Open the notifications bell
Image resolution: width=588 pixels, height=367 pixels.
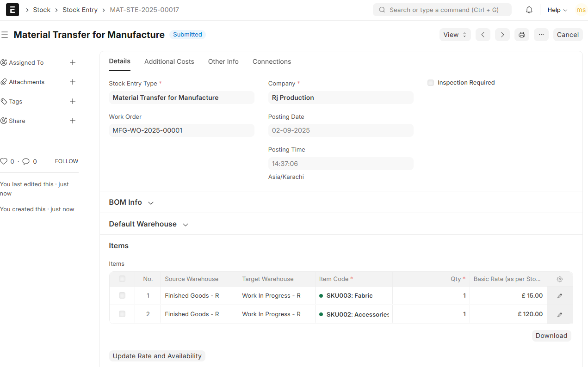point(529,10)
